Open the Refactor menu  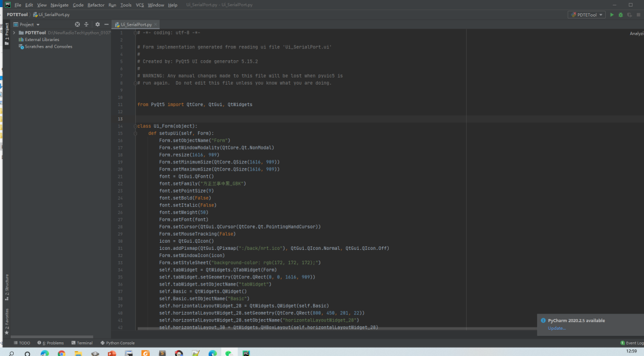[95, 5]
